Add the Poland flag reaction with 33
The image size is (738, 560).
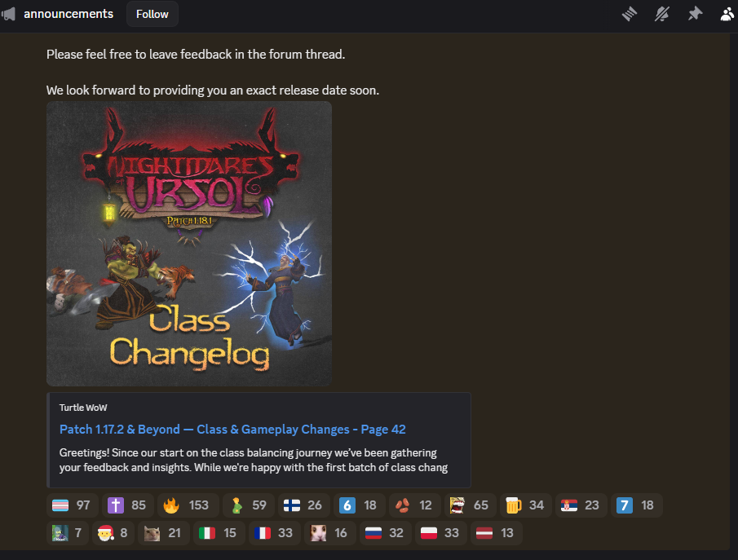pos(441,533)
